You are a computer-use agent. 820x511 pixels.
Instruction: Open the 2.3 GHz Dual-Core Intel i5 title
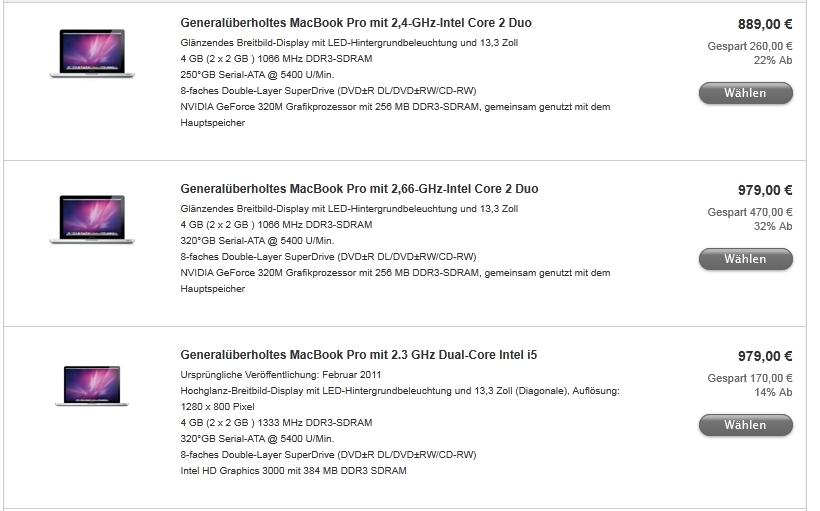(x=359, y=355)
